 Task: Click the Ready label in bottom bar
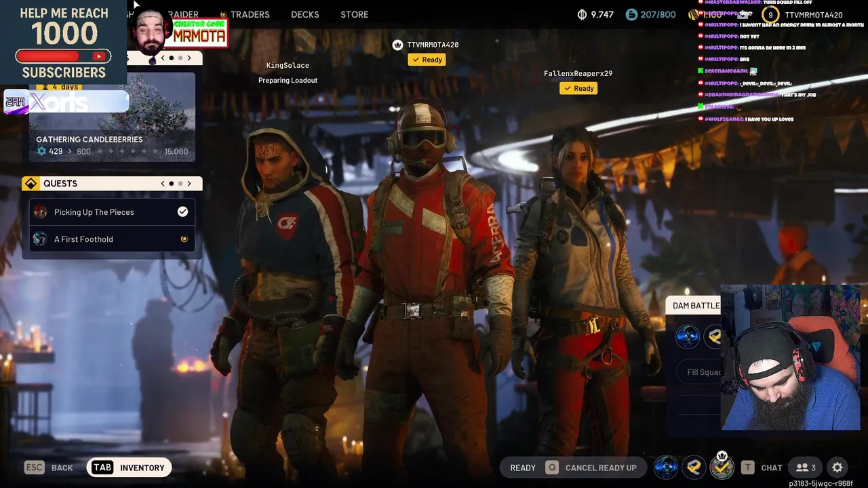tap(523, 468)
